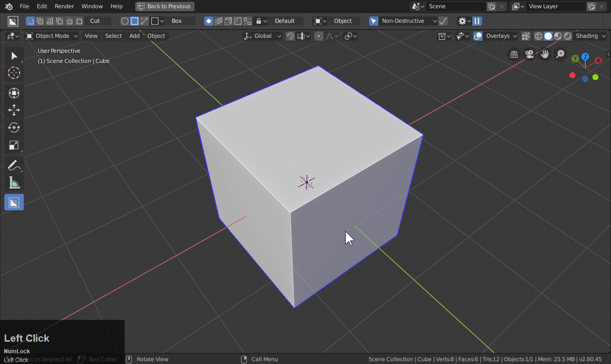Select the Measure tool
The image size is (611, 364).
[x=14, y=183]
